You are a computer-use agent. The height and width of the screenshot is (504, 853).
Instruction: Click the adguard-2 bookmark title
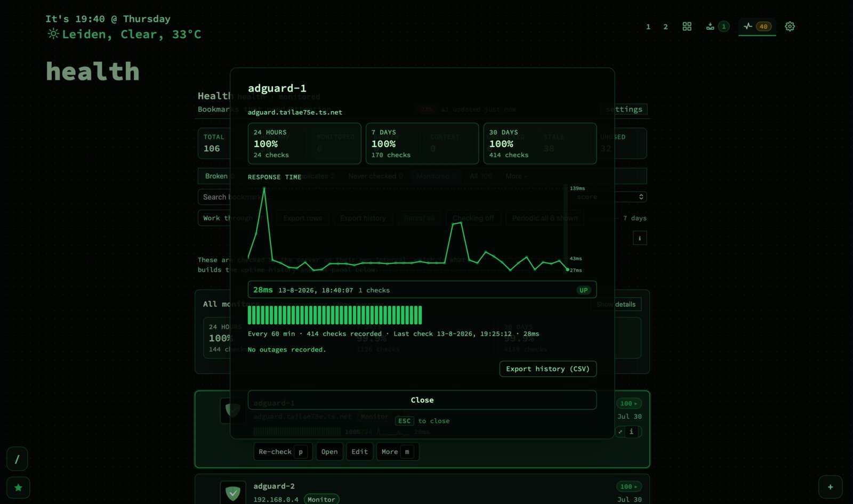274,486
